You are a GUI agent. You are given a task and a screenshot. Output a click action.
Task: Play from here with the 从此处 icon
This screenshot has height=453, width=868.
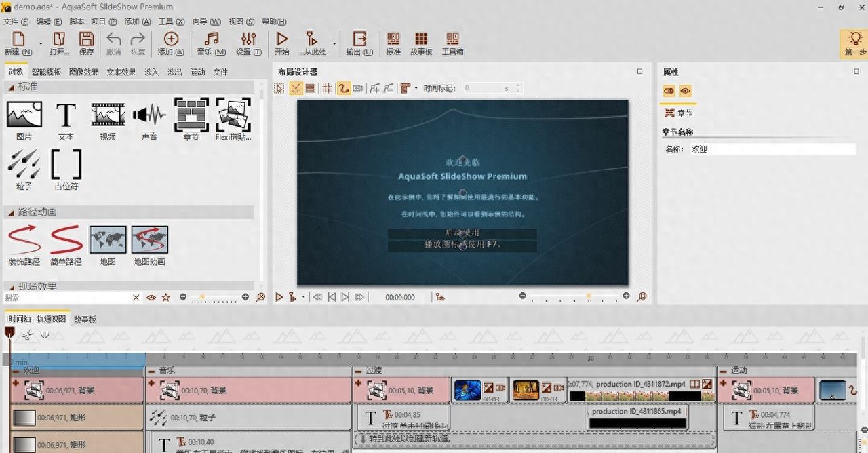312,39
